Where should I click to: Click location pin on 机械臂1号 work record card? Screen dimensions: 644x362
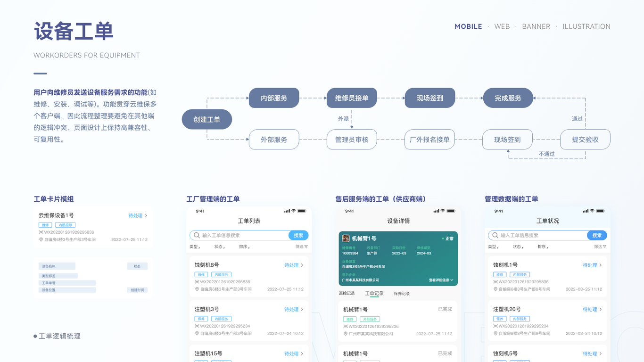pos(346,334)
